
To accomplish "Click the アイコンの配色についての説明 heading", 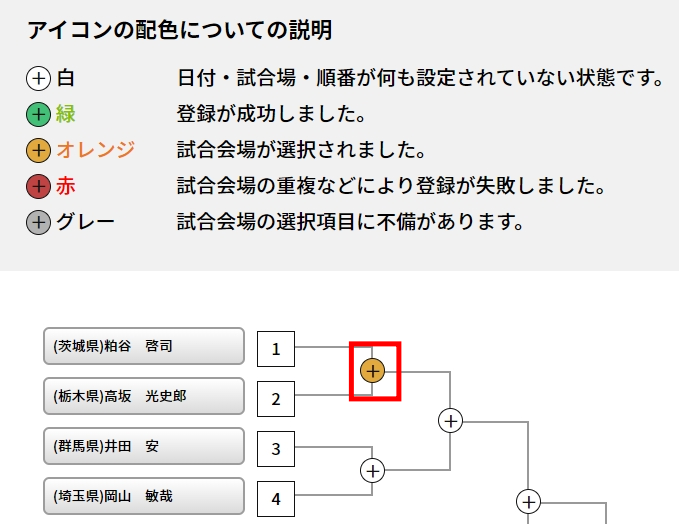I will pyautogui.click(x=180, y=31).
